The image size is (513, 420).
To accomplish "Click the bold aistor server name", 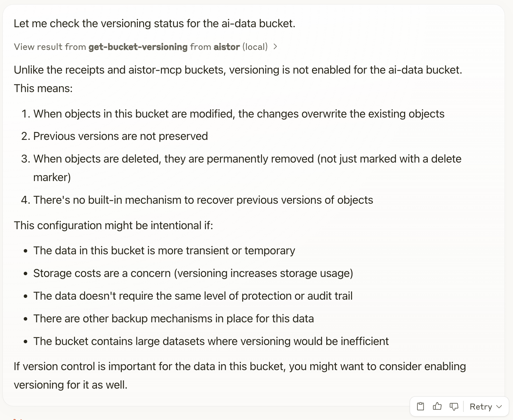I will [226, 47].
